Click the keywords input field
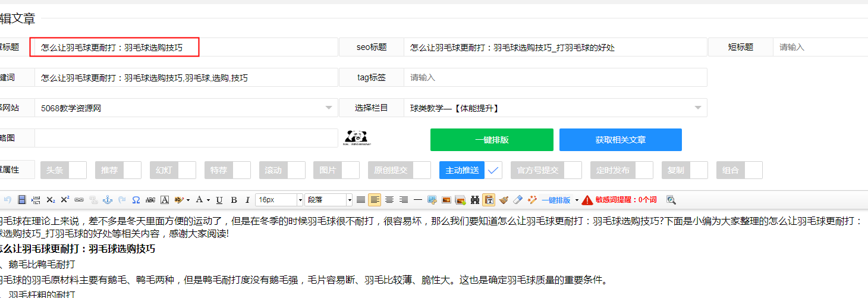 click(186, 77)
